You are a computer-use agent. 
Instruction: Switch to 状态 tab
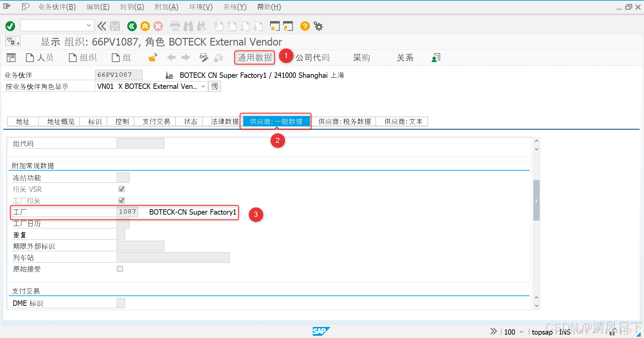pos(191,121)
